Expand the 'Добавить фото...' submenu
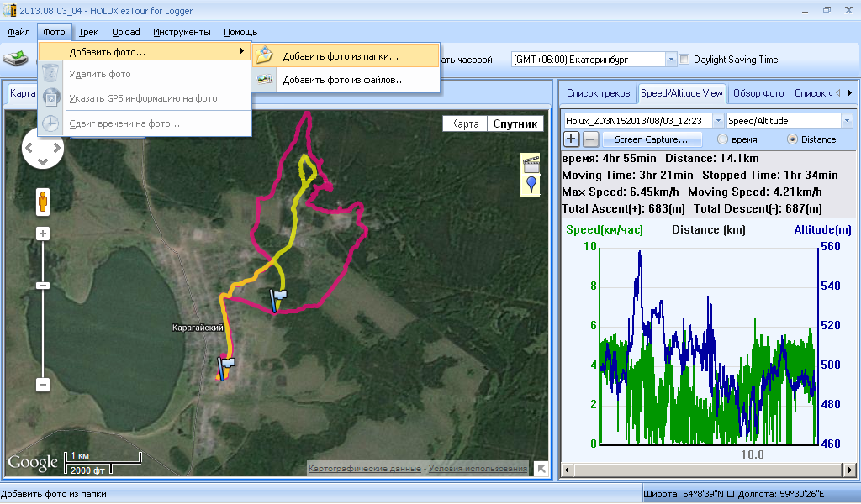 (x=145, y=51)
